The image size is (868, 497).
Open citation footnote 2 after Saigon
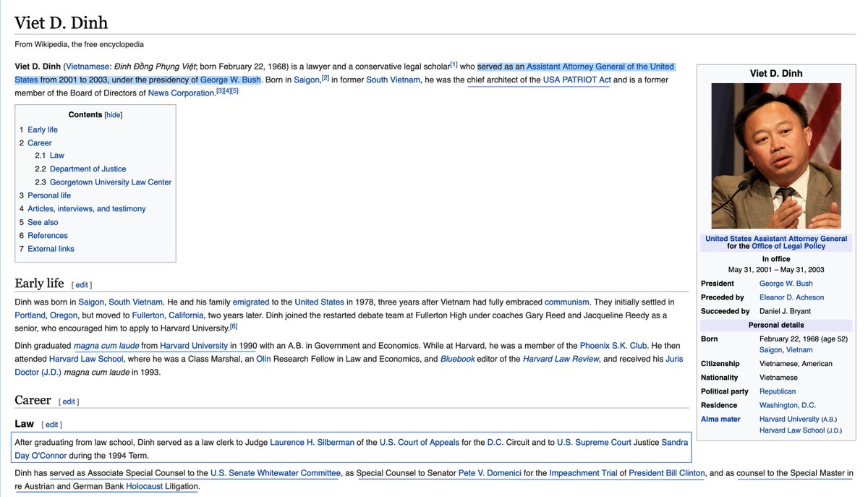pyautogui.click(x=325, y=77)
